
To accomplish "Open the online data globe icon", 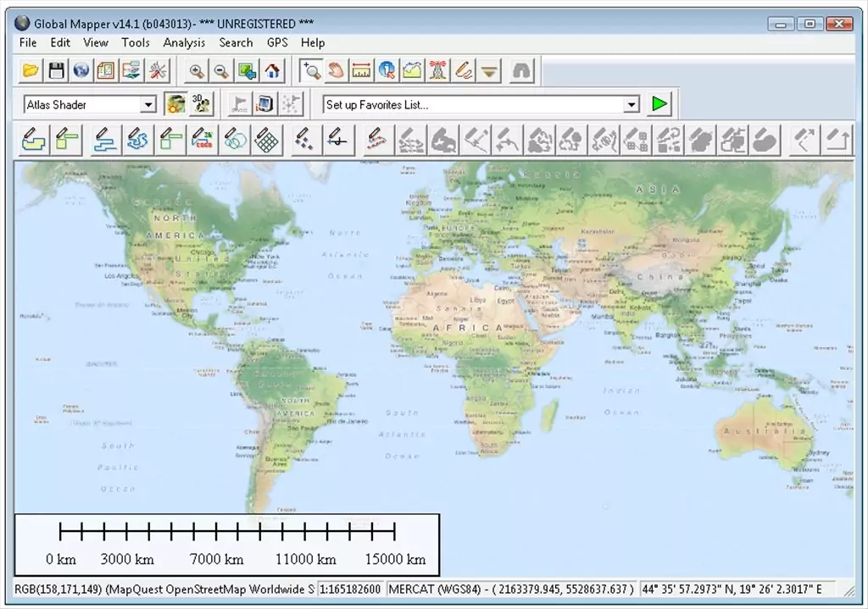I will pos(81,71).
